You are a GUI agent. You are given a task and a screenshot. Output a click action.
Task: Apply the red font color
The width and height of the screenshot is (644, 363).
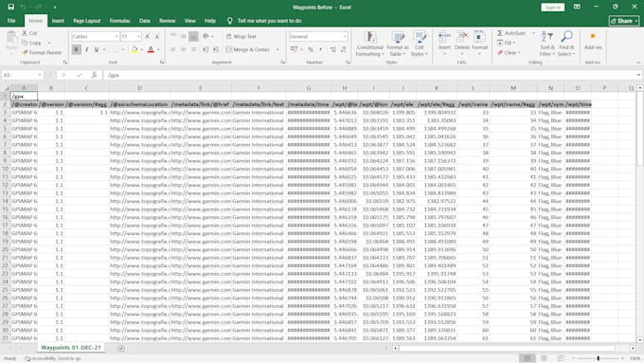coord(151,49)
